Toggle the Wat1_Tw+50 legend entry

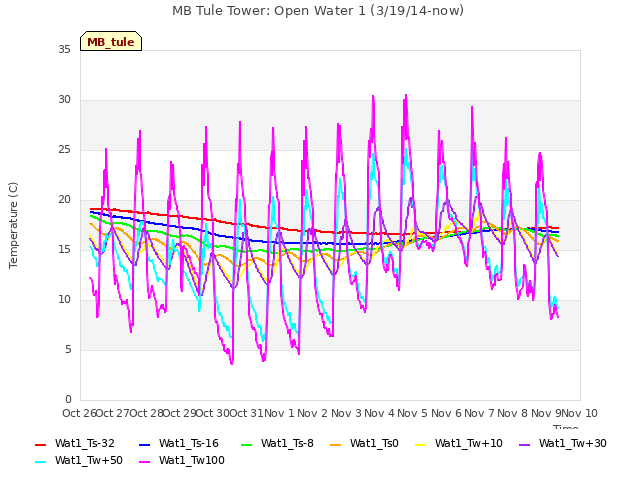click(x=79, y=460)
